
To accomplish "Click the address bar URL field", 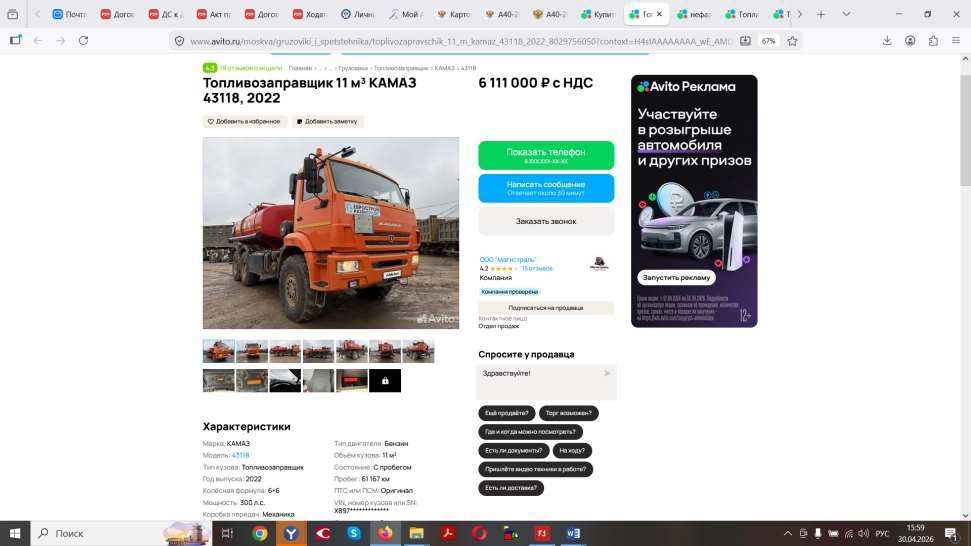I will pos(461,41).
